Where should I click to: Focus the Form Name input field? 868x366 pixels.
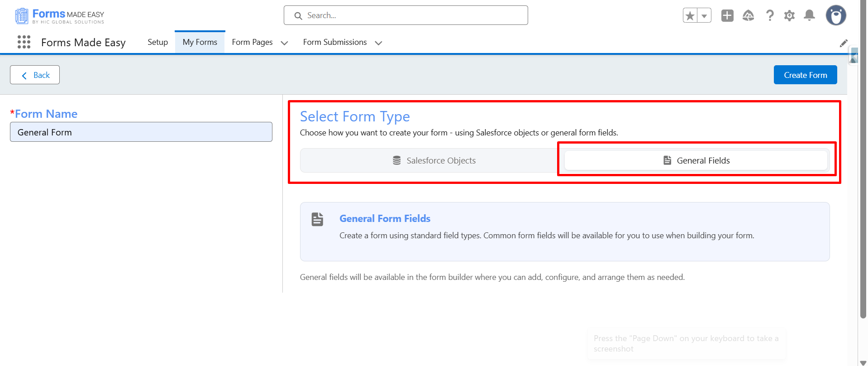(x=141, y=132)
